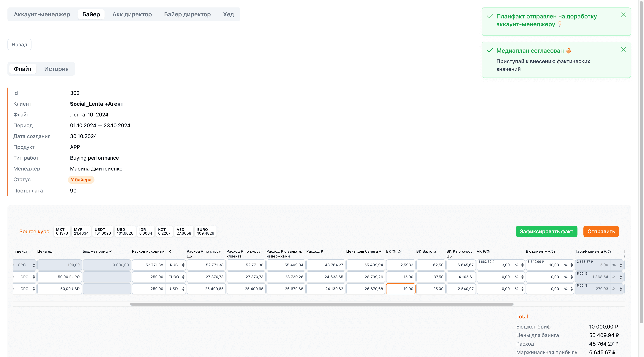This screenshot has width=644, height=357.
Task: Click the IDR 0.0064 rate chip
Action: coord(146,231)
